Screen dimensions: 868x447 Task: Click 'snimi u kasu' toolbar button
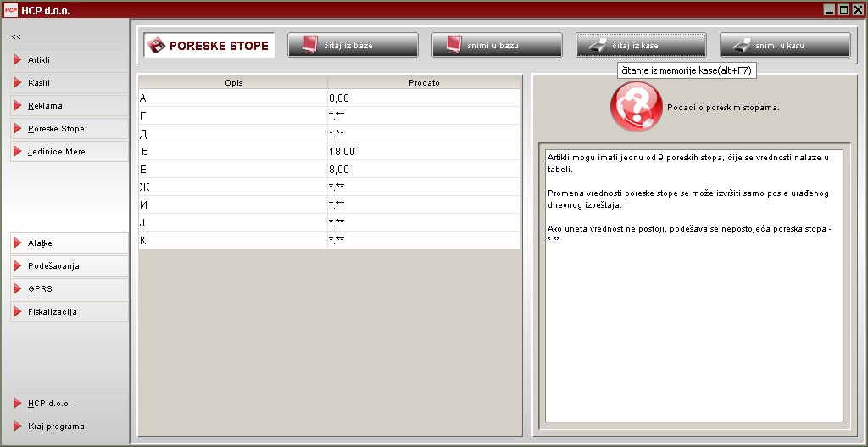785,45
